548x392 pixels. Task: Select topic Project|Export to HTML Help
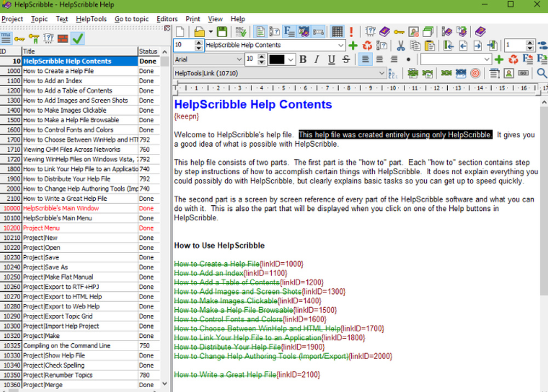79,297
